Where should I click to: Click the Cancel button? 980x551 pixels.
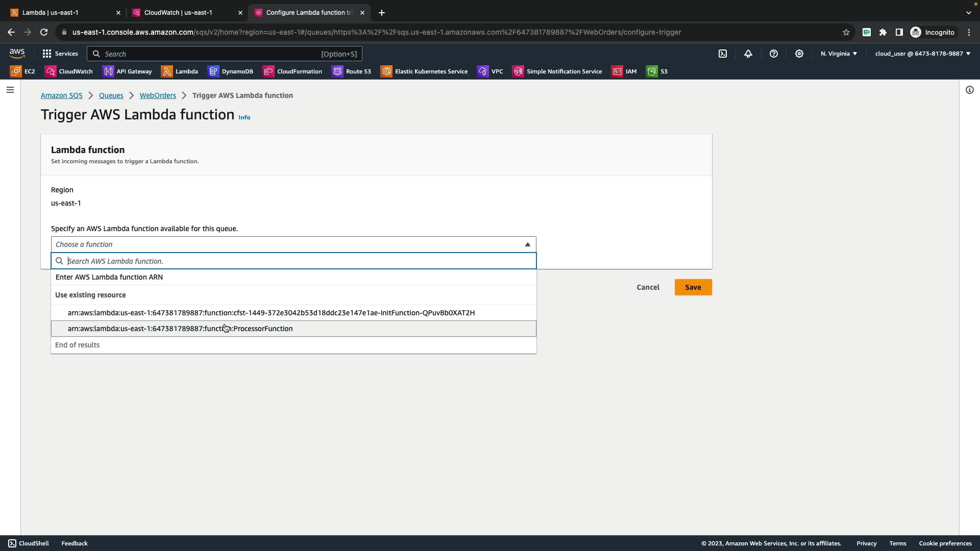[648, 287]
